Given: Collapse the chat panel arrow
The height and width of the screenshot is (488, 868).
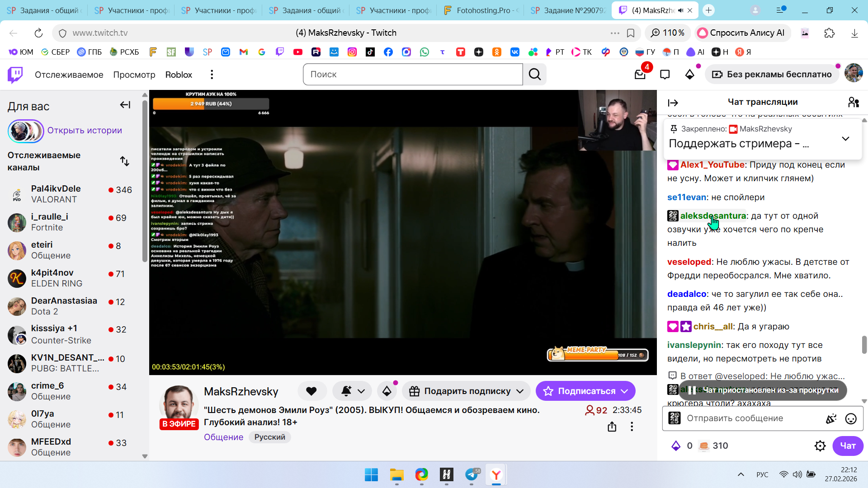Looking at the screenshot, I should [x=673, y=103].
